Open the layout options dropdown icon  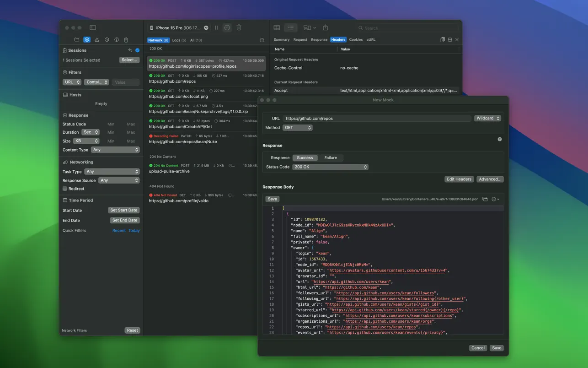(310, 27)
